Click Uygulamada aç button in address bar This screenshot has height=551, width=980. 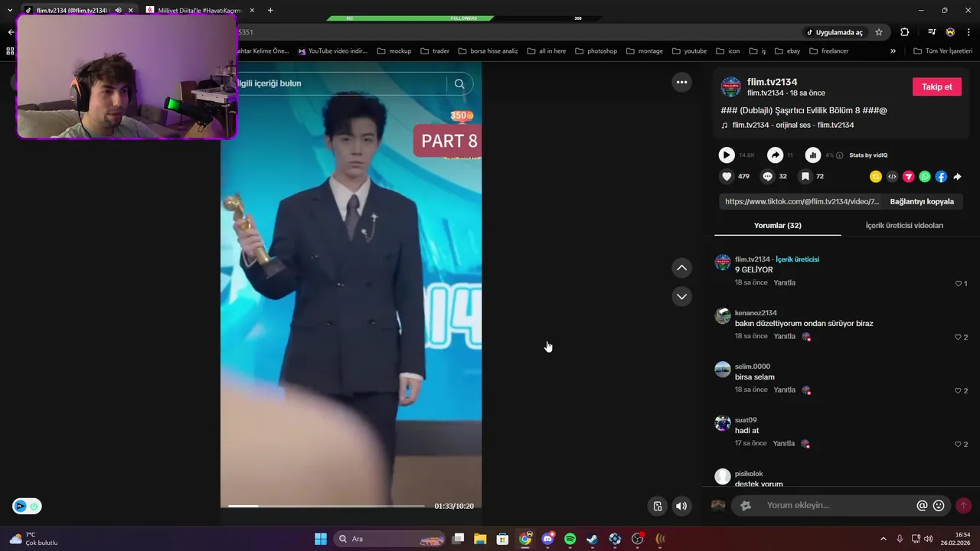tap(834, 32)
